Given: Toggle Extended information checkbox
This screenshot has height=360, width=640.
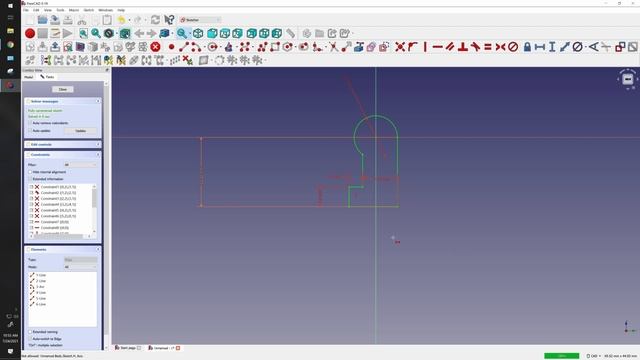Looking at the screenshot, I should tap(30, 179).
